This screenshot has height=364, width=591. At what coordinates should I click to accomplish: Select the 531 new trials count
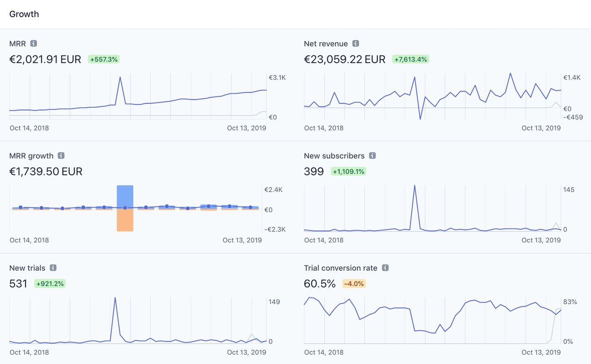(18, 284)
